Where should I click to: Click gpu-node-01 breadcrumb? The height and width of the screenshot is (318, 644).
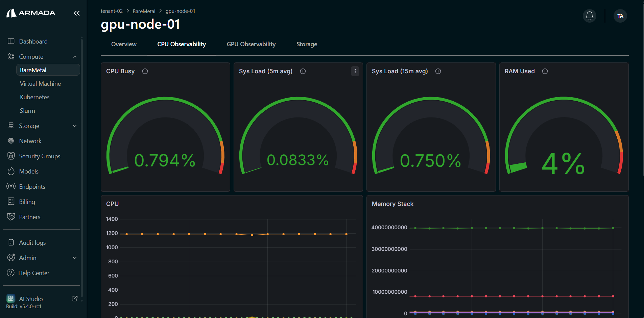coord(180,11)
